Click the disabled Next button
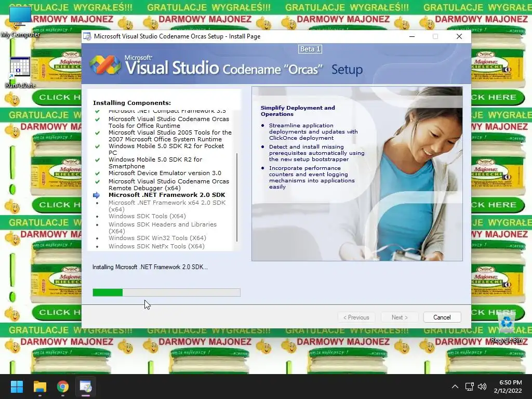This screenshot has height=399, width=532. (400, 317)
